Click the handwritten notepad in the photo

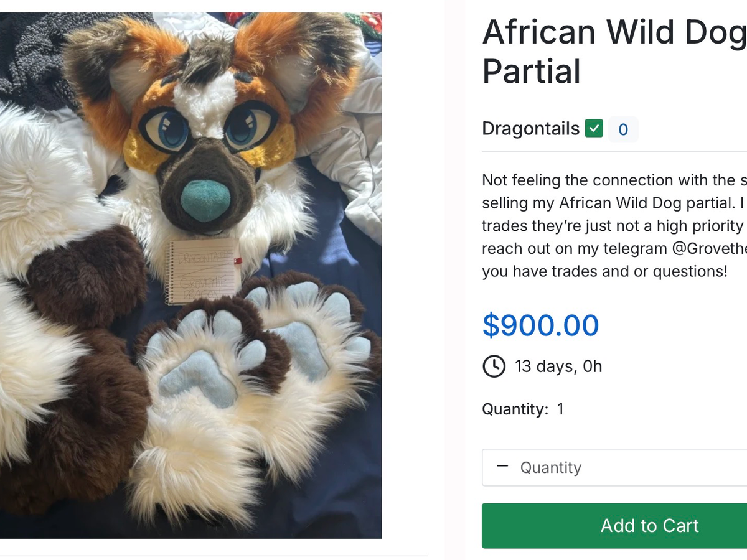click(x=203, y=271)
